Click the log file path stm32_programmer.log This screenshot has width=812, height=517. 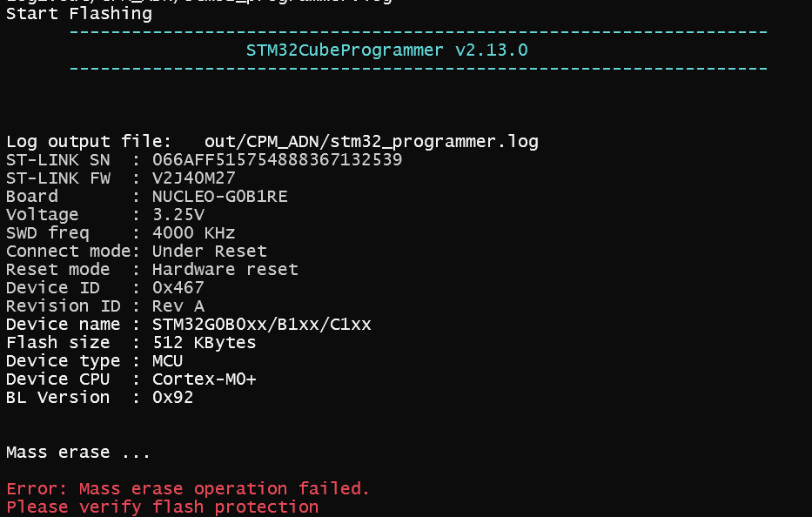click(372, 142)
